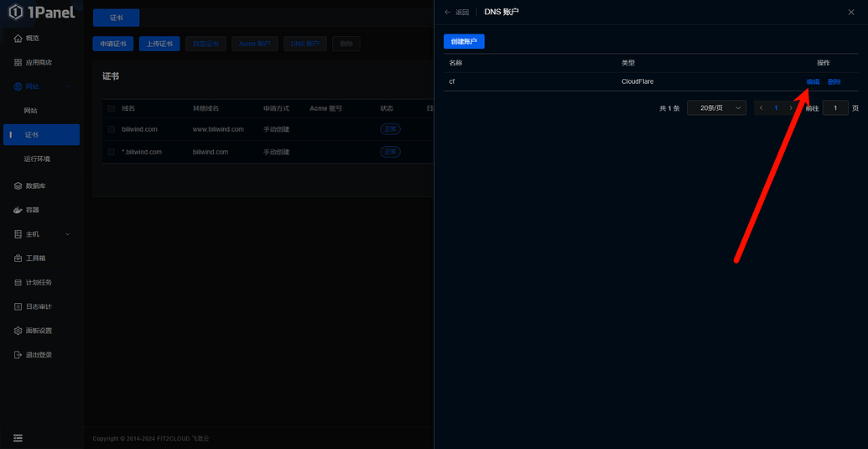Screen dimensions: 868x449
Task: Open the 应用商店 app store icon
Action: point(18,63)
